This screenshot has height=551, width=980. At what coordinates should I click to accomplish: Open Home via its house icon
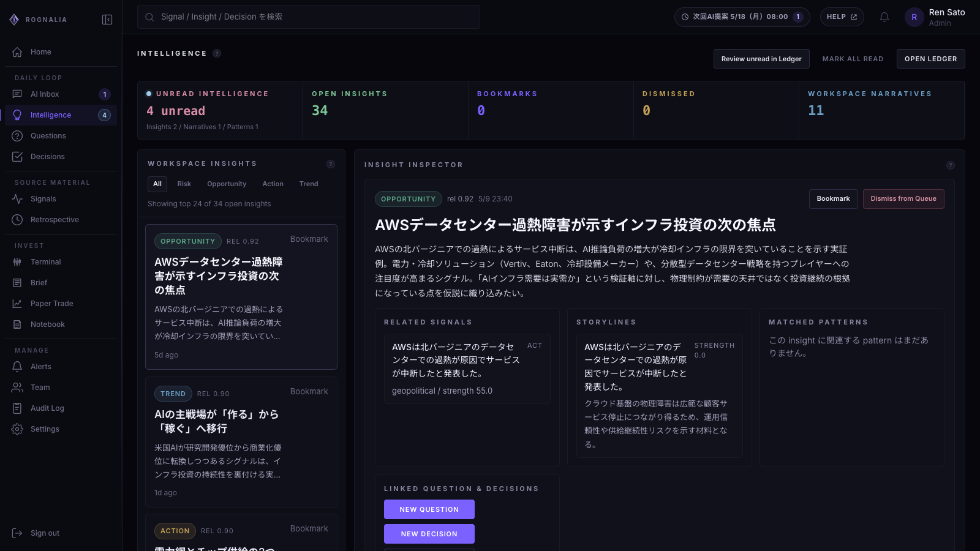[17, 52]
